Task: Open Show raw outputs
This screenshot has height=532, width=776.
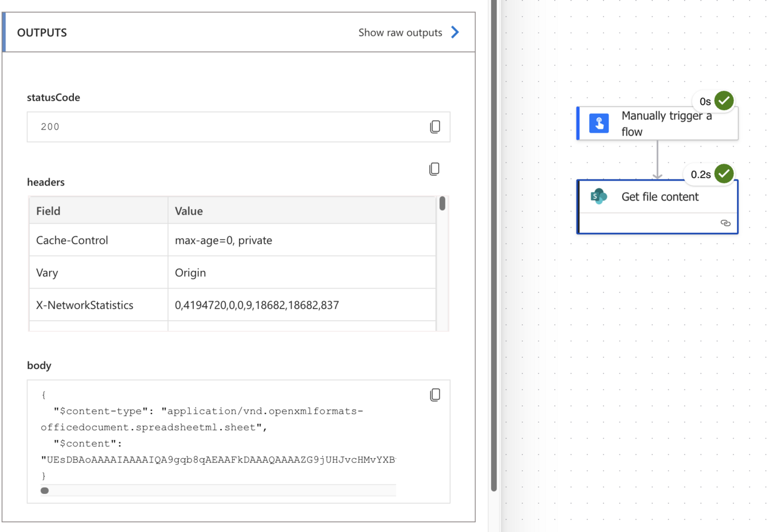Action: 401,32
